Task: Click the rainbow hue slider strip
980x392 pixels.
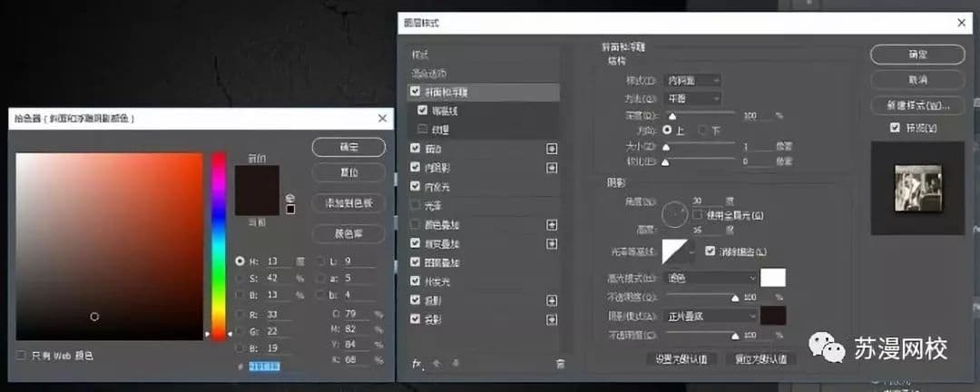Action: pyautogui.click(x=218, y=246)
